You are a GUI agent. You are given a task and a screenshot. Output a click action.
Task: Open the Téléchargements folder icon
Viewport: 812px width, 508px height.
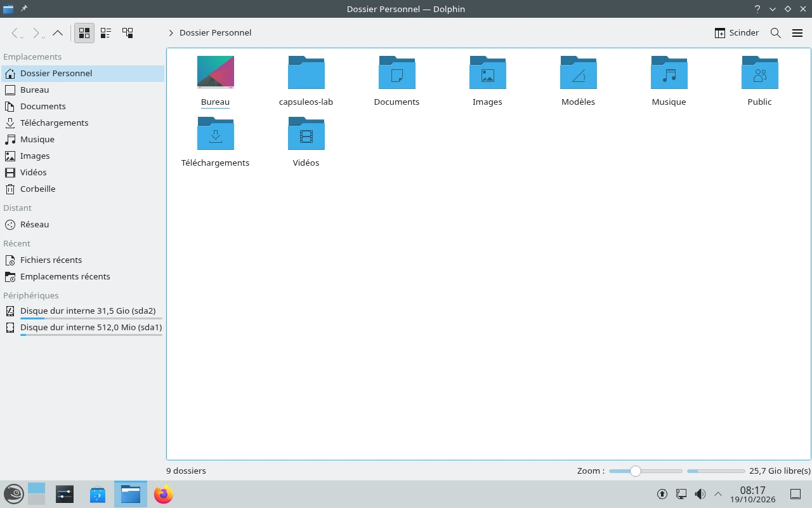(216, 133)
